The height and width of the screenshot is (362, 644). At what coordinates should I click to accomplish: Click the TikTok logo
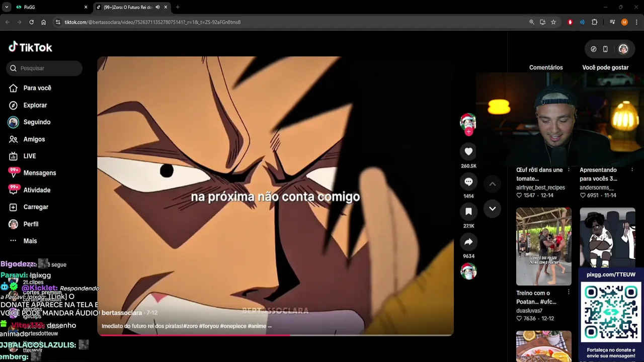pos(30,47)
